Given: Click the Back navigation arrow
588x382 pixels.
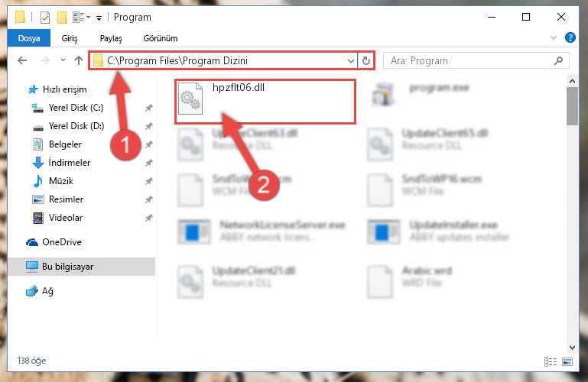Looking at the screenshot, I should pos(22,60).
